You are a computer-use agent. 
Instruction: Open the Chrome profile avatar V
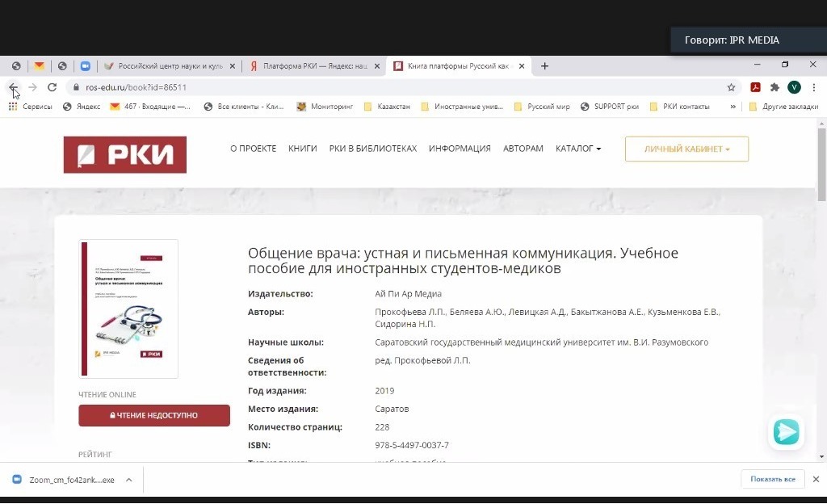(x=795, y=87)
